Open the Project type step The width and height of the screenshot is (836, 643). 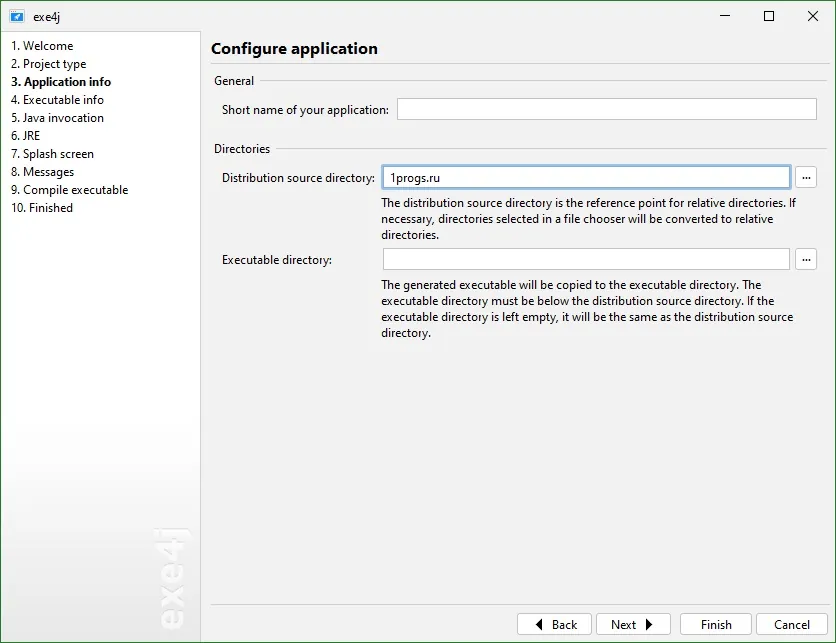(49, 64)
